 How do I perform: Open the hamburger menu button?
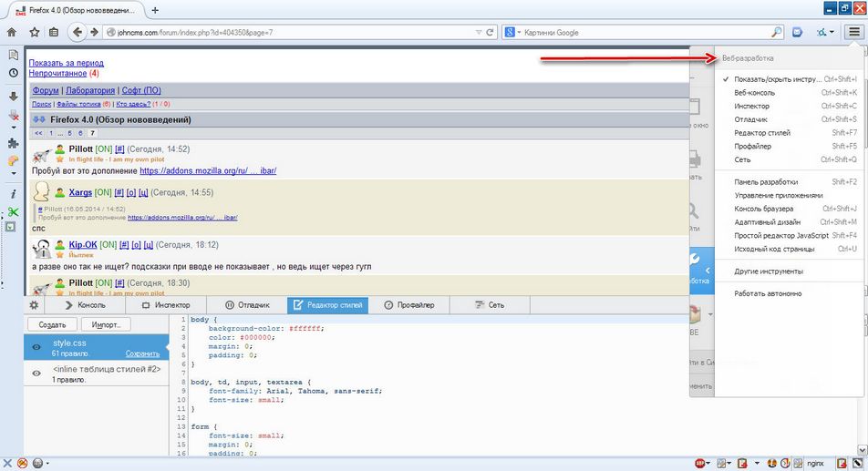click(x=853, y=32)
